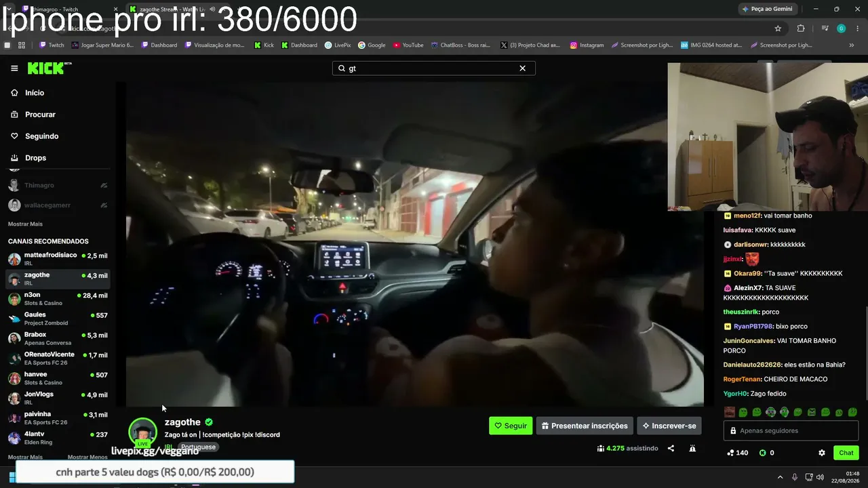Image resolution: width=868 pixels, height=488 pixels.
Task: Open the ChatBoss bookmark
Action: 460,45
